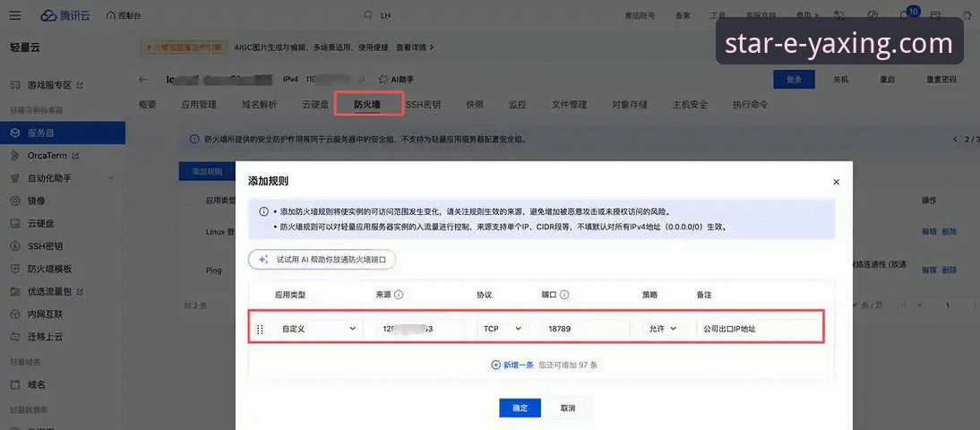Click the info icon next to 来源

tap(399, 295)
